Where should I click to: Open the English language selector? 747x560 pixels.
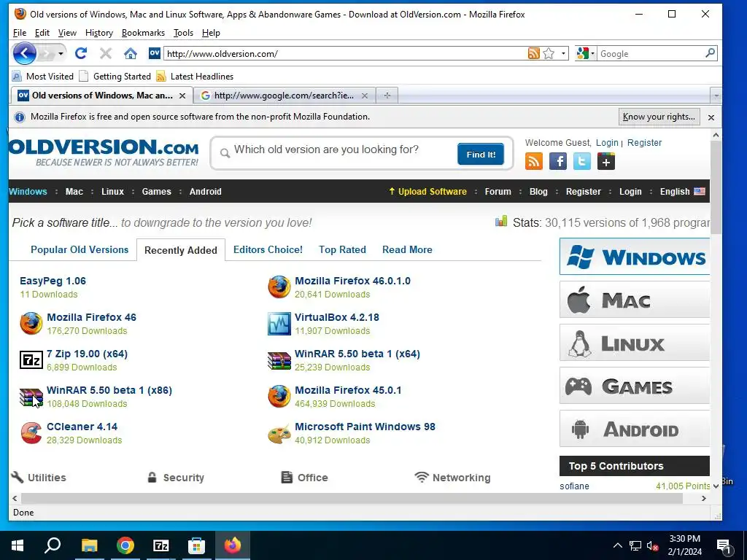[x=682, y=192]
